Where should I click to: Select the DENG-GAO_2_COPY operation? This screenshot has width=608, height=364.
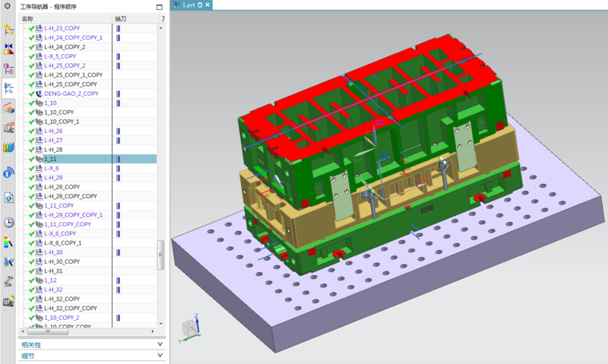click(71, 93)
